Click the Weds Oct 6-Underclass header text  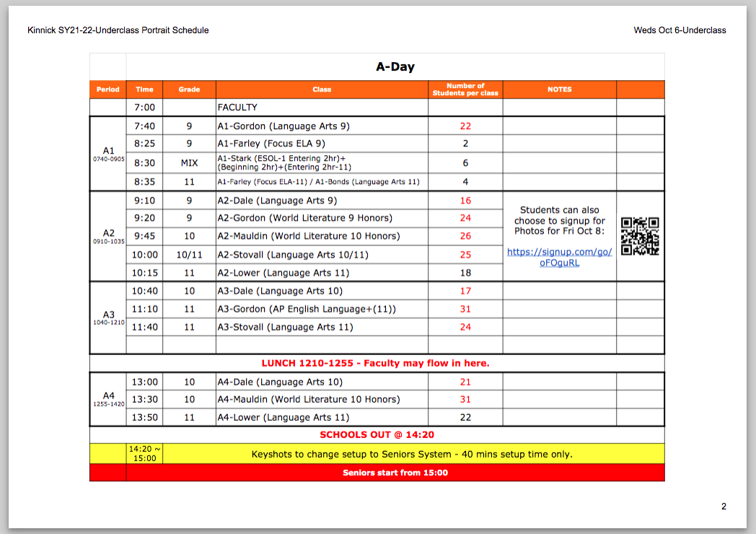click(680, 30)
